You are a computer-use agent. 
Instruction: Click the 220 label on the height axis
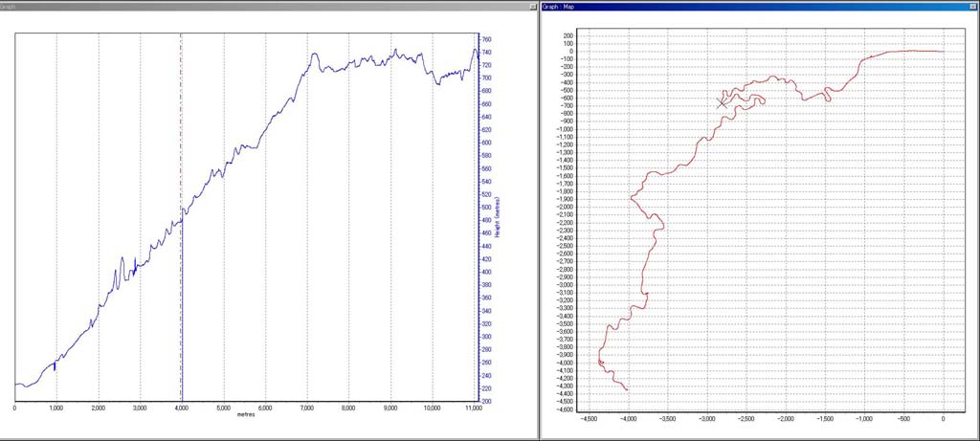click(x=486, y=388)
